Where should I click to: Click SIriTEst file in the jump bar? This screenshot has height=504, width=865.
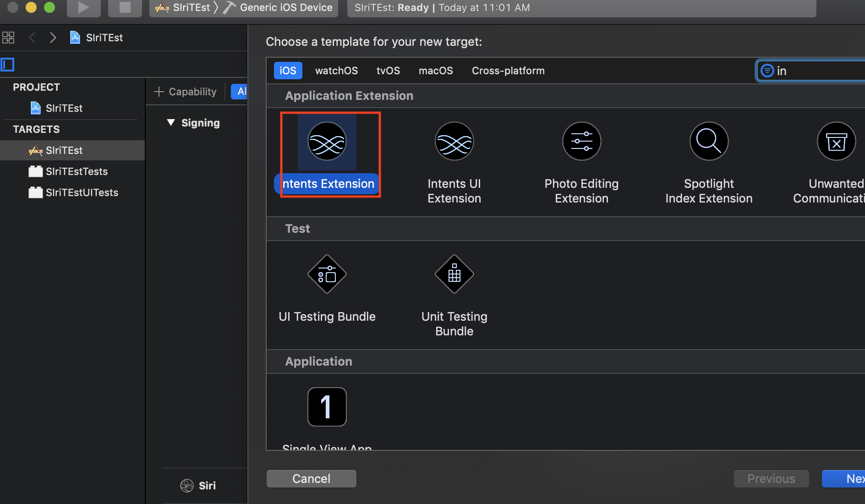point(97,38)
